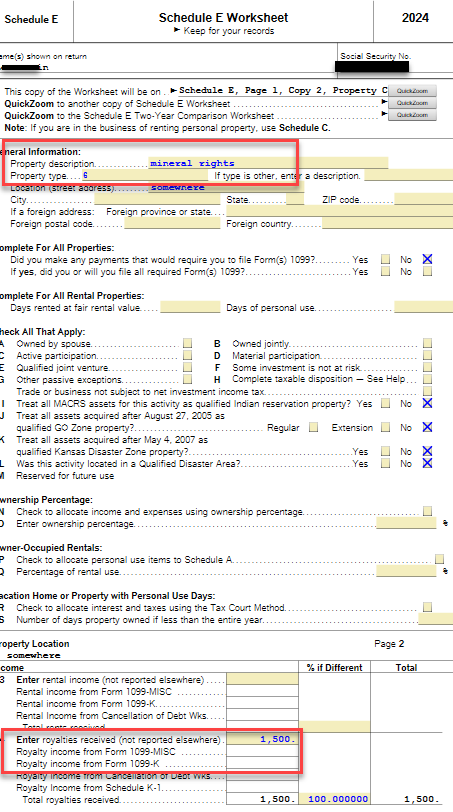Viewport: 453px width, 812px height.
Task: Check Regular for GO Zone property
Action: click(x=313, y=427)
